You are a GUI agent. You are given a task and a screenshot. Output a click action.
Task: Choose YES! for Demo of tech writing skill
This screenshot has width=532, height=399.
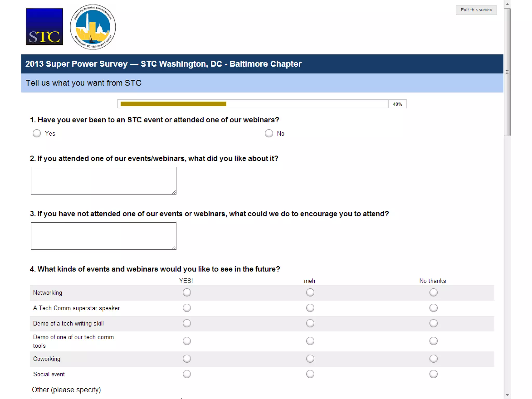click(187, 323)
